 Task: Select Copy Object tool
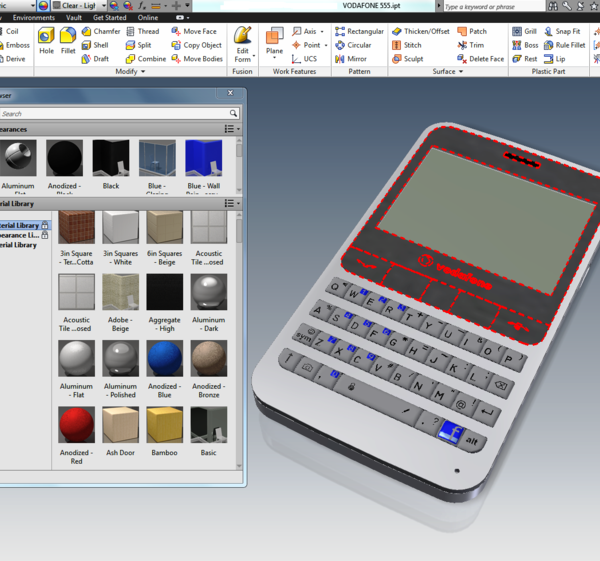tap(197, 45)
